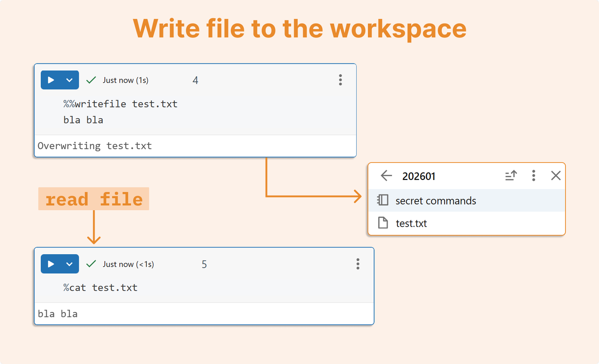Click the execution count number 4
This screenshot has width=599, height=364.
pyautogui.click(x=195, y=80)
